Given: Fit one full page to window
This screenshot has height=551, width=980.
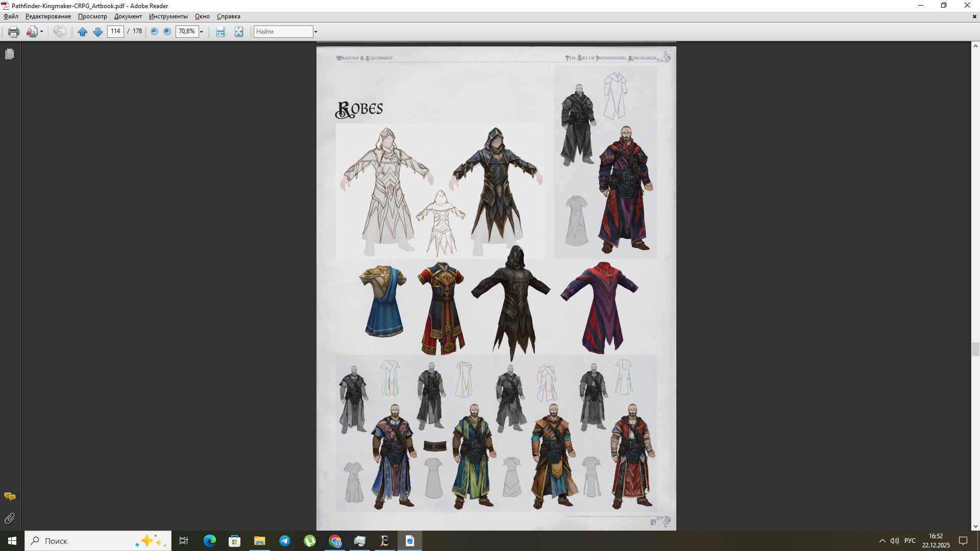Looking at the screenshot, I should click(x=238, y=32).
